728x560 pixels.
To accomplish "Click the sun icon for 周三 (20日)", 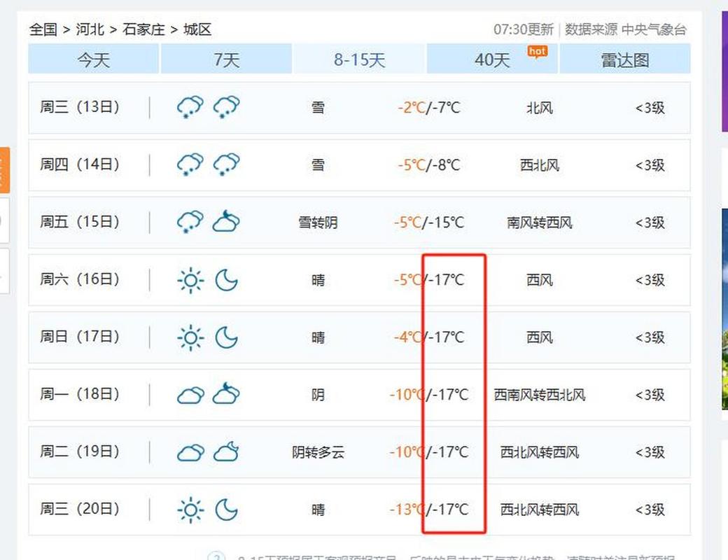I will tap(190, 510).
